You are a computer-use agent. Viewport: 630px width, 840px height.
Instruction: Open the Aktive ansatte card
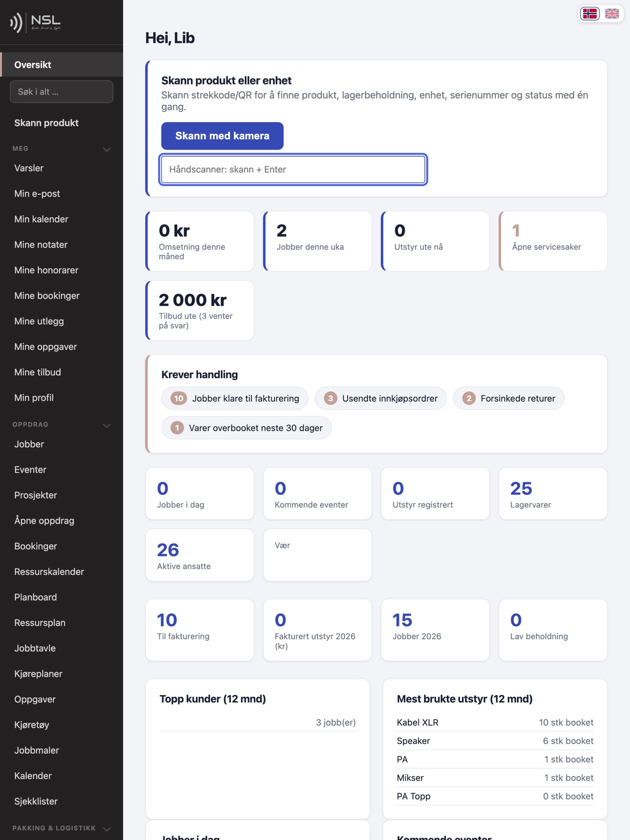pyautogui.click(x=200, y=555)
